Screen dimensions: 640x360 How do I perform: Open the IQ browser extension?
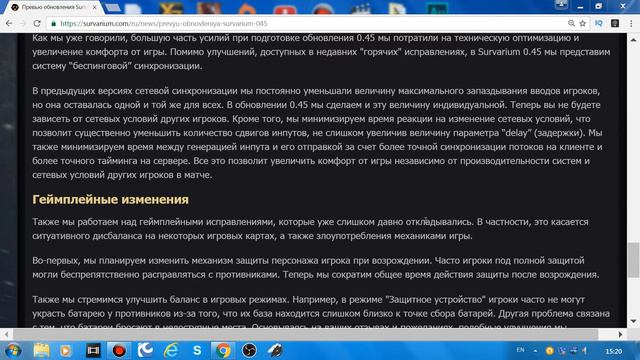tap(599, 24)
